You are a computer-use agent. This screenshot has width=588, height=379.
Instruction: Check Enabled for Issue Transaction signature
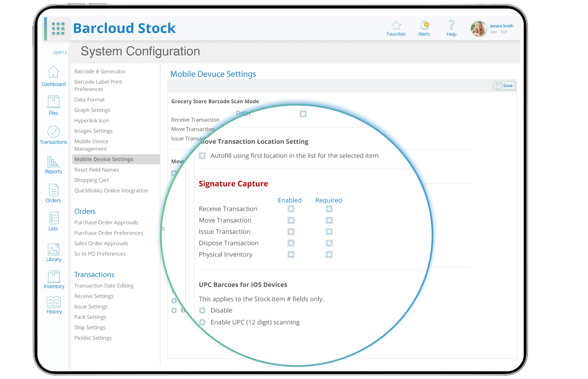coord(291,232)
